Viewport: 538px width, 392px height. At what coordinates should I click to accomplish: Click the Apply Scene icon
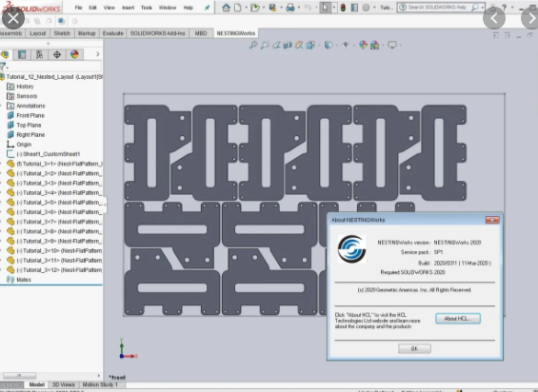coord(374,45)
